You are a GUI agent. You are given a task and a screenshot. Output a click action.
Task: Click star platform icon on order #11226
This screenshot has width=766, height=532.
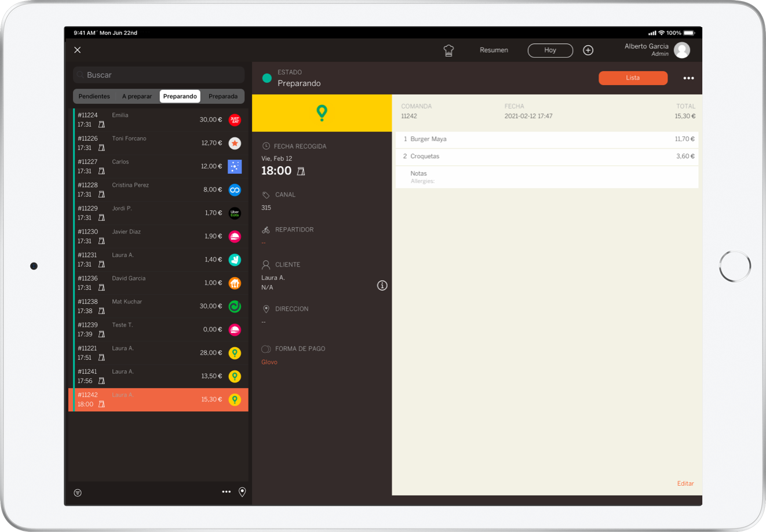[235, 143]
